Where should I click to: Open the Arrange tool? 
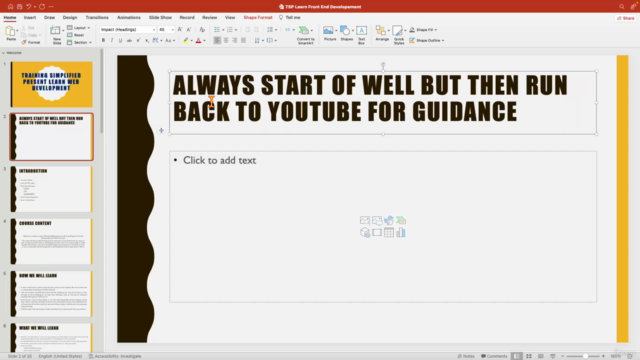click(382, 34)
